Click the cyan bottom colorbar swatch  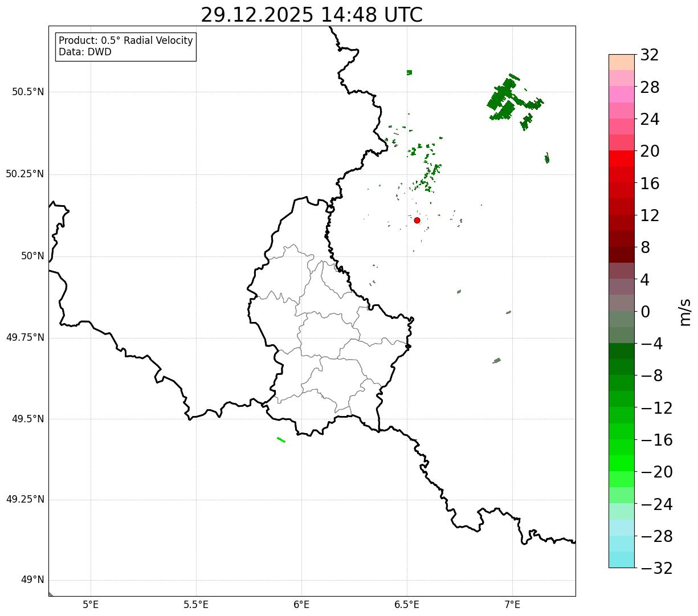622,560
